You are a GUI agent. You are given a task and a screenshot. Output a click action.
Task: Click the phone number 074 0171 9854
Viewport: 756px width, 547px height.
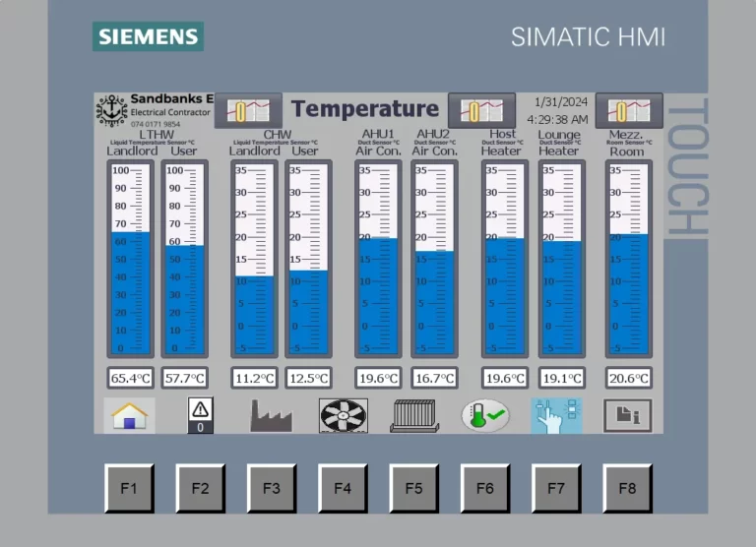[156, 124]
